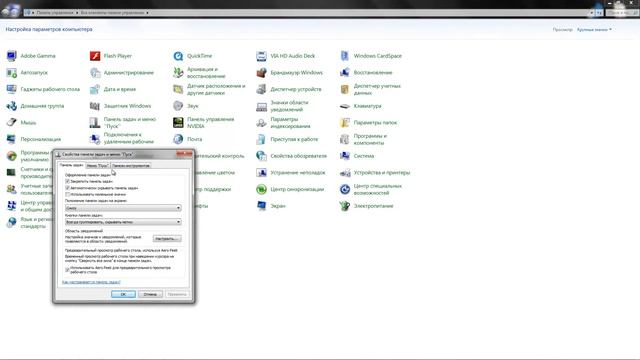Open the Система item
640x360 pixels.
[357, 156]
